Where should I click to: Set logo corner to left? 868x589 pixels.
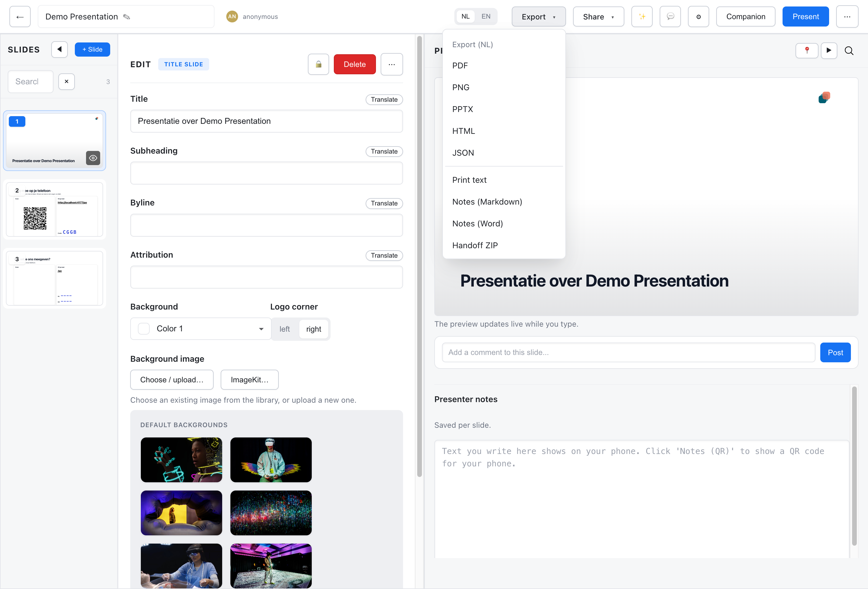coord(285,329)
